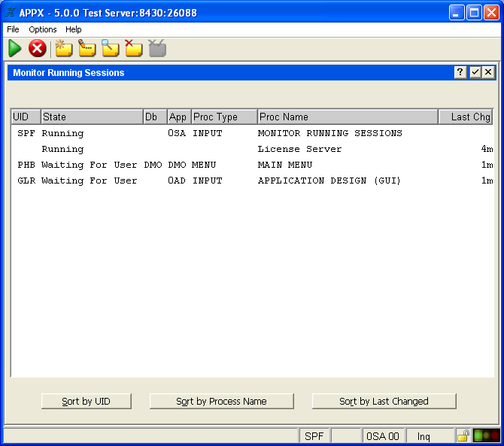
Task: Click the Change record pencil note icon
Action: 87,49
